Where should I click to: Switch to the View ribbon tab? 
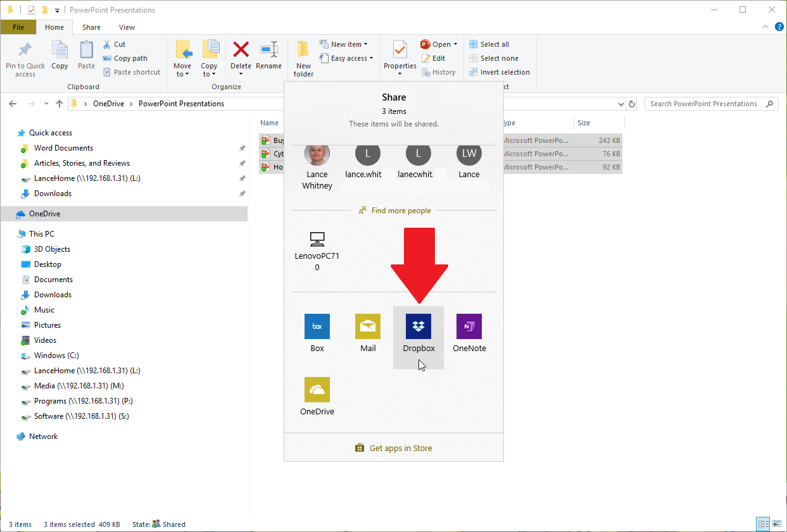tap(127, 27)
